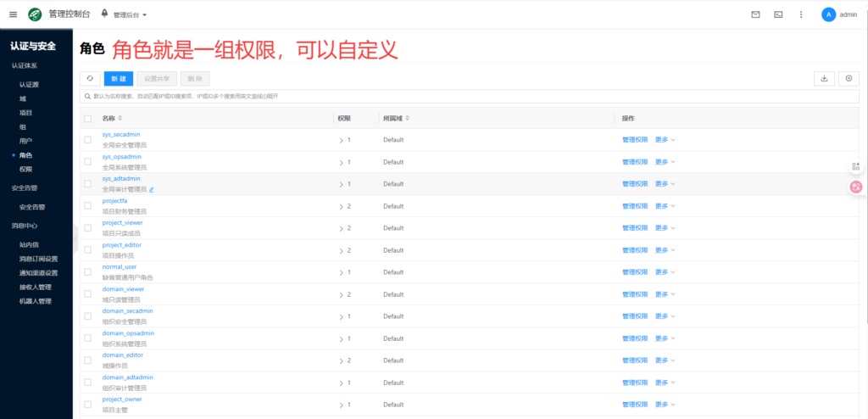This screenshot has width=868, height=419.
Task: Check the sys_secadmin row checkbox
Action: click(87, 139)
